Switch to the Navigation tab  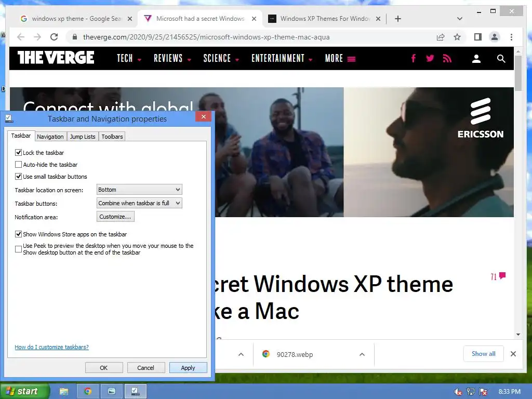click(x=50, y=137)
